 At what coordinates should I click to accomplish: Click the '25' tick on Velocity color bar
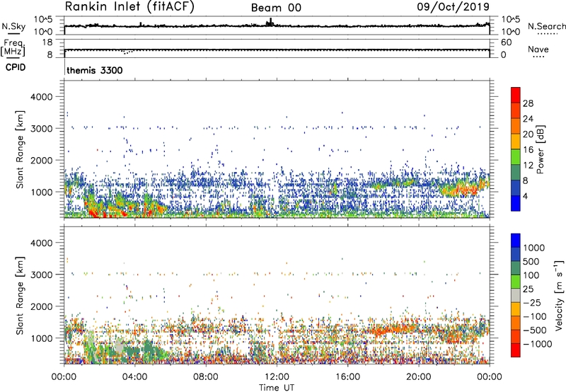(x=528, y=289)
